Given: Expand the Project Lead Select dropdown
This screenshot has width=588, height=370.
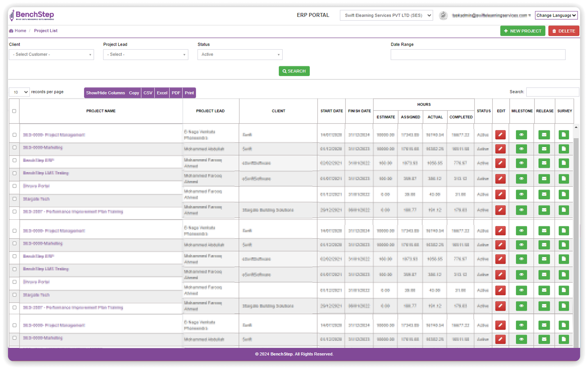Looking at the screenshot, I should [145, 54].
